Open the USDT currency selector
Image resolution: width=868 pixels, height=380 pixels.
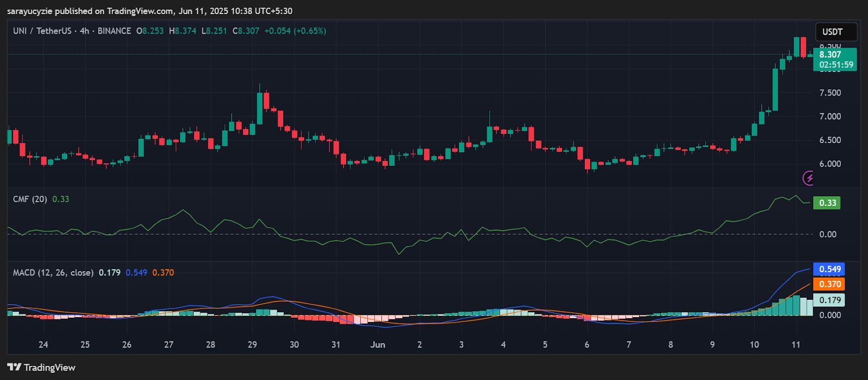(835, 32)
